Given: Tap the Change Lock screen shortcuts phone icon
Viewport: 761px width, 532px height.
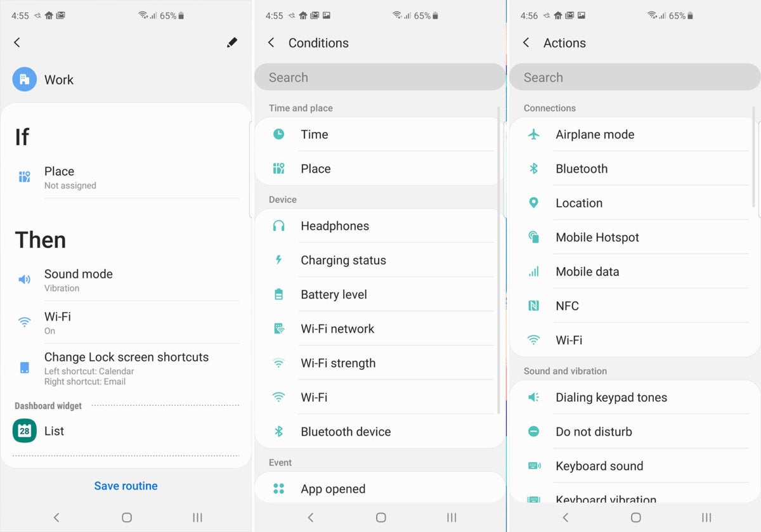Looking at the screenshot, I should (24, 368).
